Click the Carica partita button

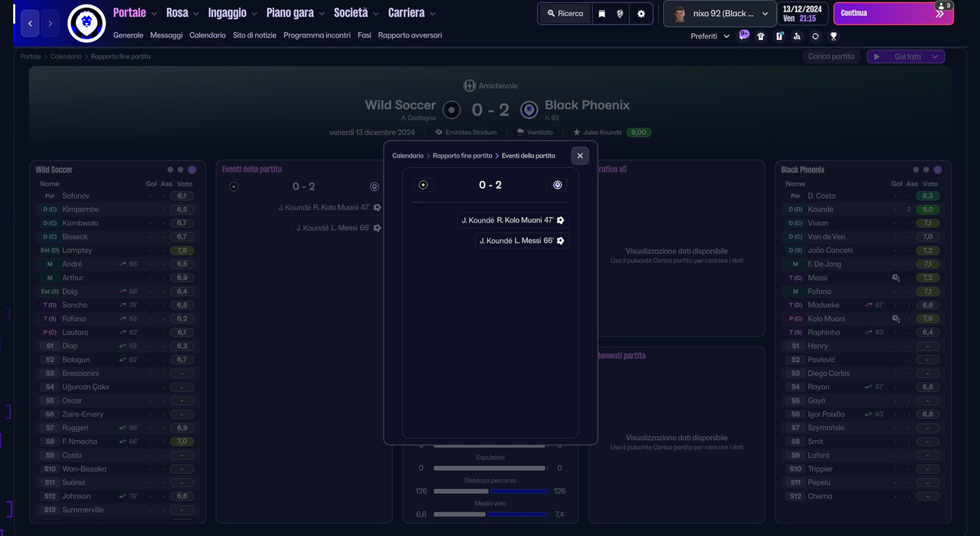coord(831,57)
